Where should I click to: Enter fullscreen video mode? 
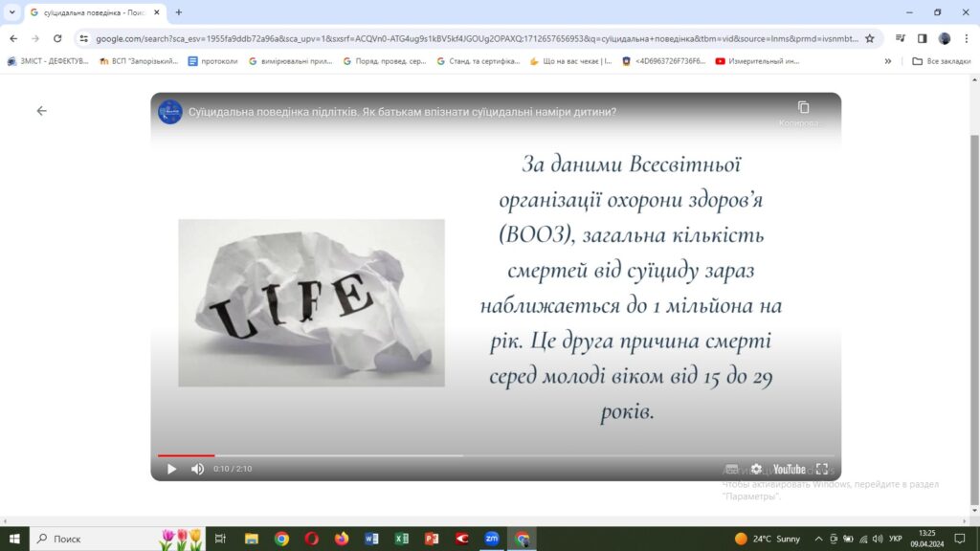(822, 469)
